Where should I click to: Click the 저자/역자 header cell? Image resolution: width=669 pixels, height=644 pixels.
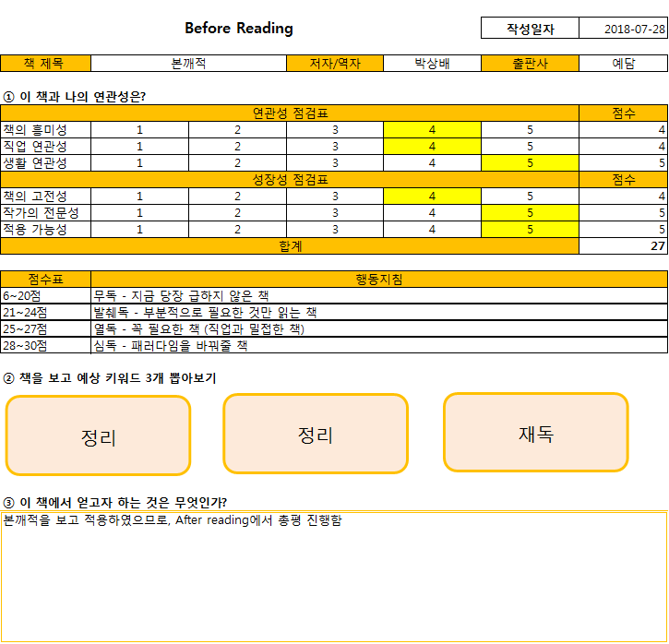coord(335,63)
